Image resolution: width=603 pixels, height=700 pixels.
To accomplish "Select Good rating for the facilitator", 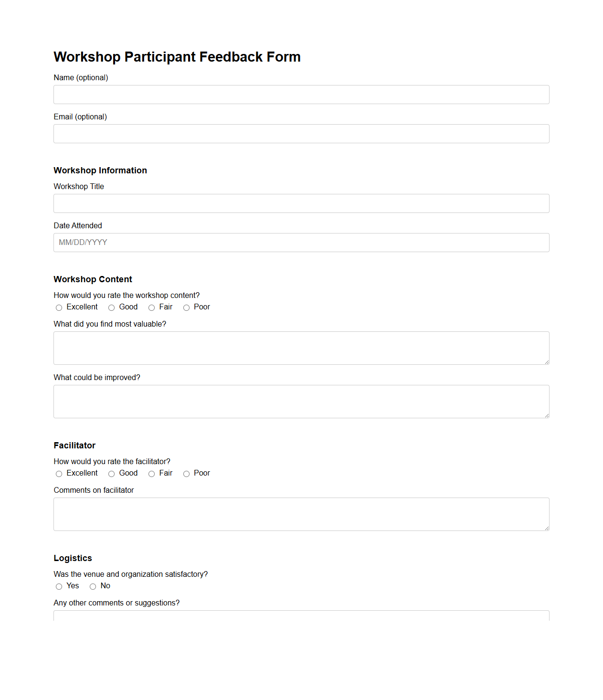I will click(111, 474).
